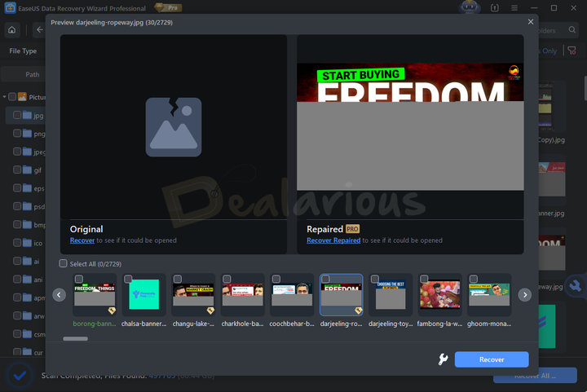Image resolution: width=587 pixels, height=392 pixels.
Task: Click the ico folder icon
Action: click(27, 243)
